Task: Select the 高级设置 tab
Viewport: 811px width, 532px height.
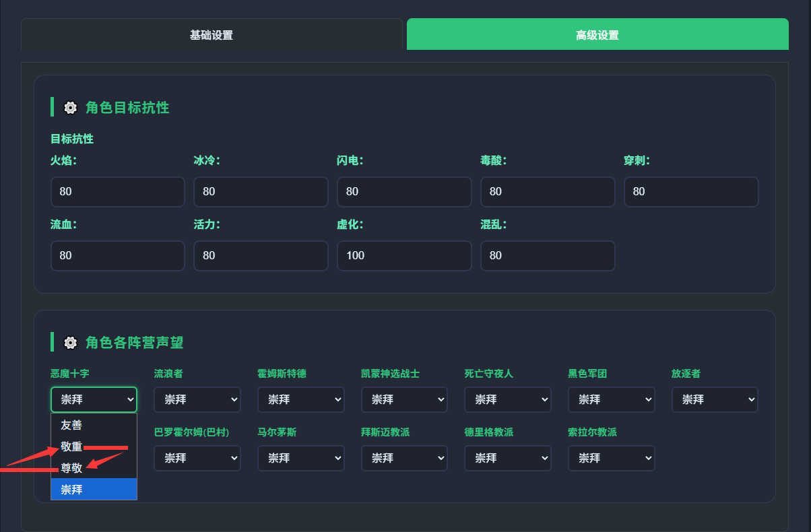Action: click(x=597, y=35)
